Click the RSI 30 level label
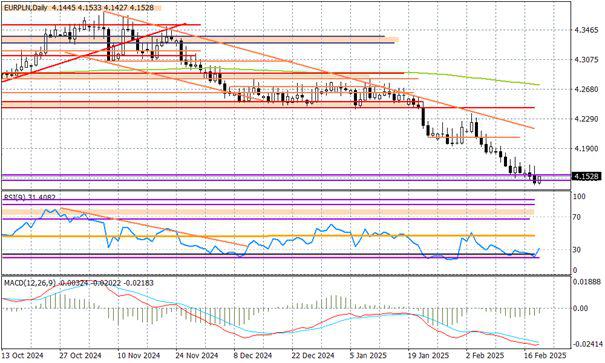The image size is (605, 363). (x=577, y=250)
